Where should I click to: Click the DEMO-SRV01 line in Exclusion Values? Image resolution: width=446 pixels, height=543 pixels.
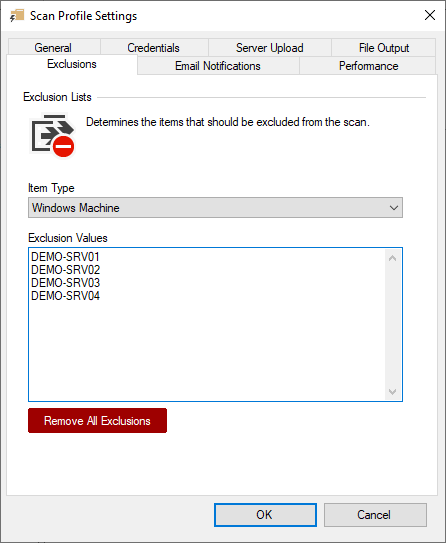pos(65,257)
